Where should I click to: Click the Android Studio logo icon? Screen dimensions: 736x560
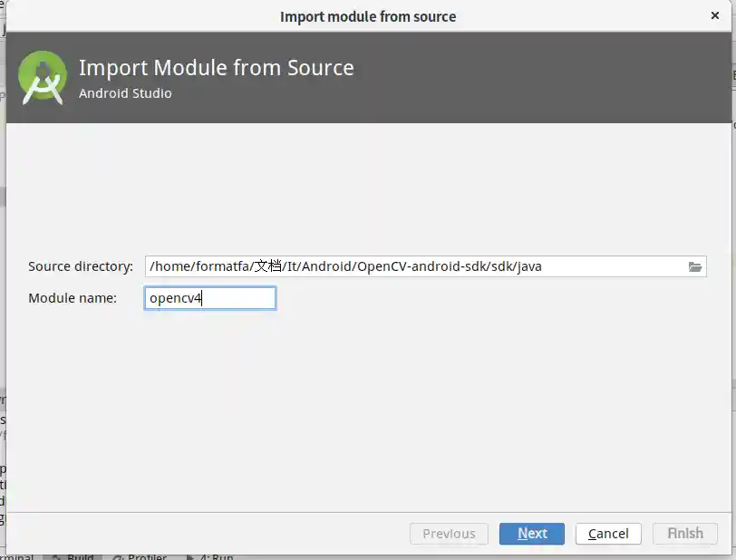tap(43, 77)
